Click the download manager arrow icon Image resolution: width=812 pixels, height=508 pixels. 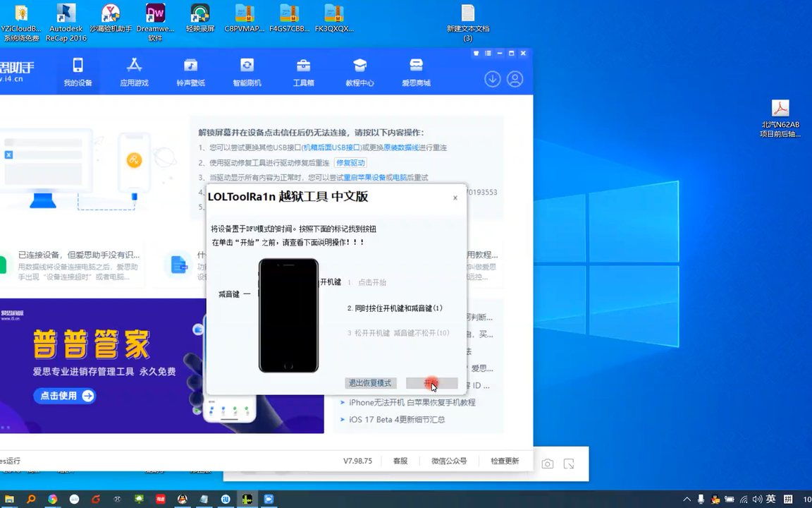493,79
